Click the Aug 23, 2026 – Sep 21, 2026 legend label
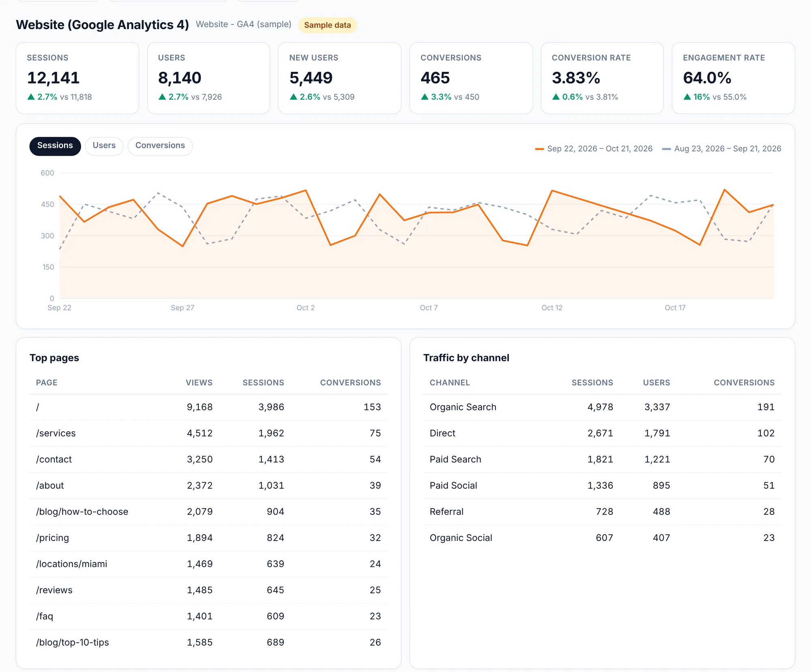Screen dimensions: 811x672 point(727,149)
